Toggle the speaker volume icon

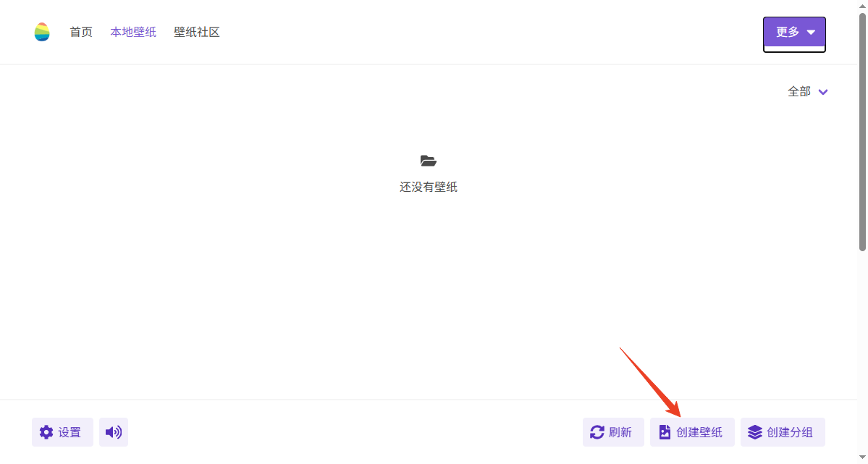(114, 432)
